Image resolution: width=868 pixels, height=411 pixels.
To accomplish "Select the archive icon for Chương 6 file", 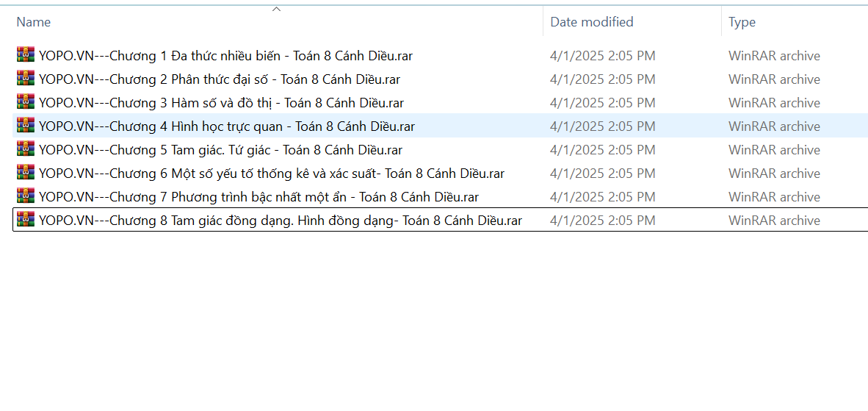I will point(26,173).
